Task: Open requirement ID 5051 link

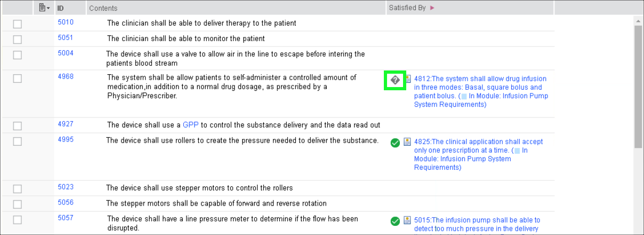Action: click(x=66, y=38)
